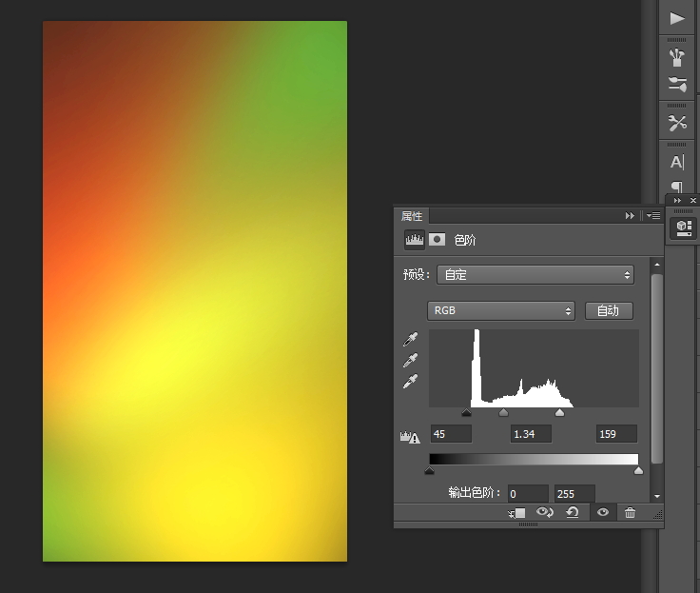Screen dimensions: 700x593
Task: Click the Actions play panel icon
Action: tap(677, 18)
